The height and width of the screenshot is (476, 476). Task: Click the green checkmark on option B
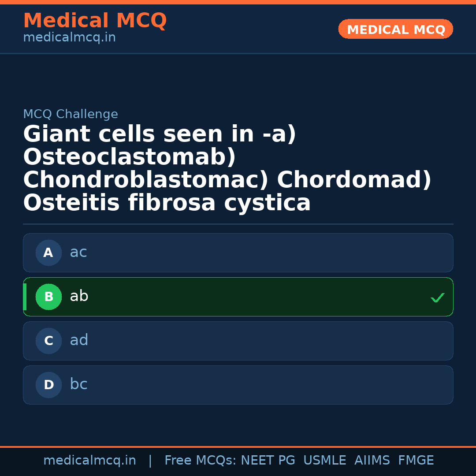click(x=438, y=297)
